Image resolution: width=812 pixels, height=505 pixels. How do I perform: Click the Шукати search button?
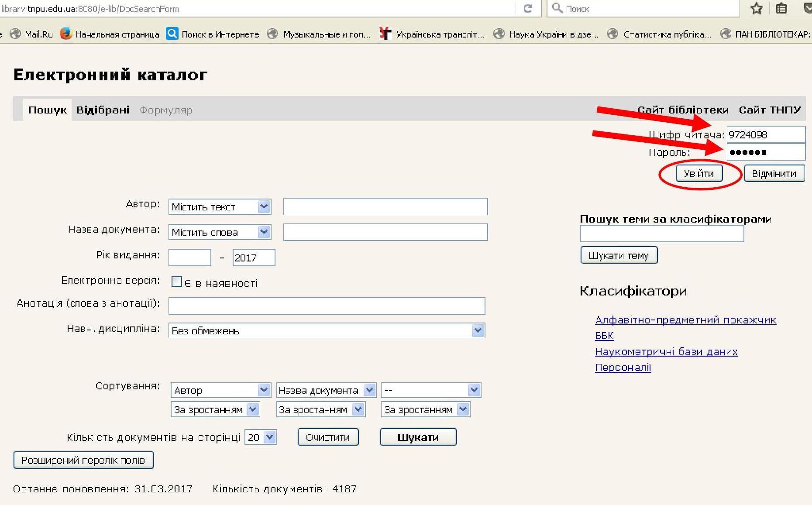tap(418, 437)
